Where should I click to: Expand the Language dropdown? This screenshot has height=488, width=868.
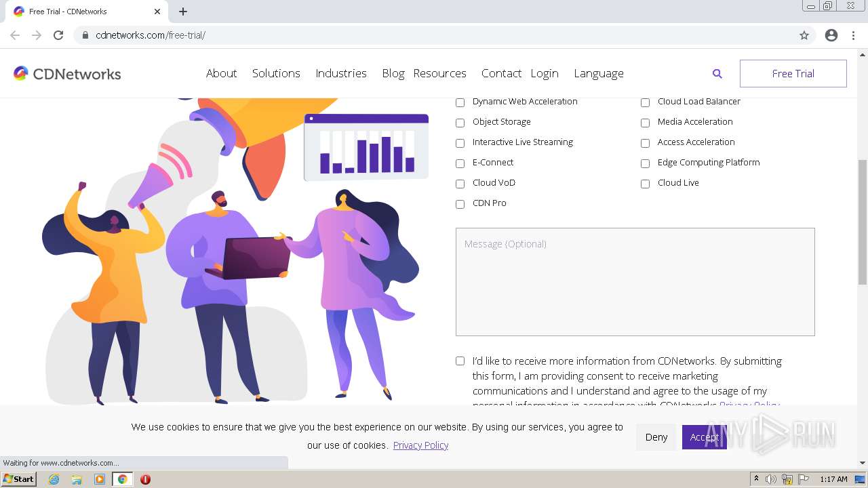tap(599, 73)
